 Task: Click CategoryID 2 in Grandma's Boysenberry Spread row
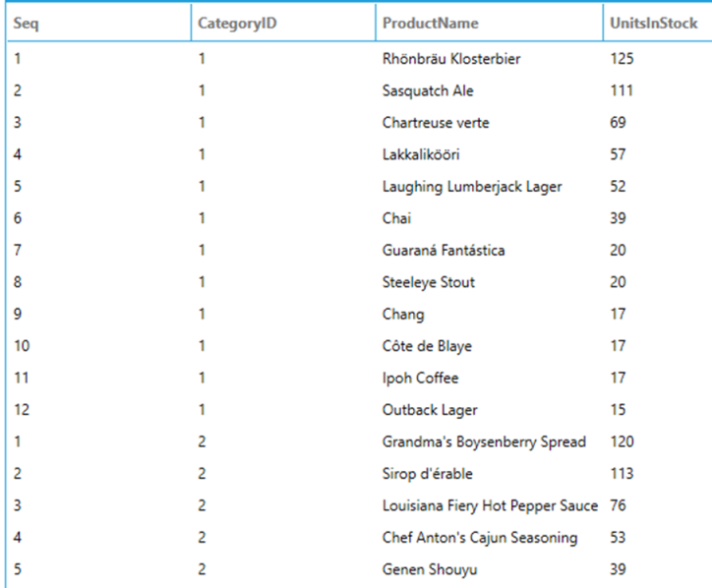202,441
